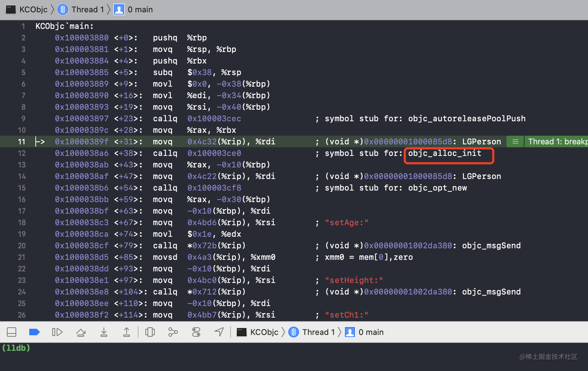The width and height of the screenshot is (588, 371).
Task: Open KCObjc in debug bar breadcrumb
Action: 264,332
